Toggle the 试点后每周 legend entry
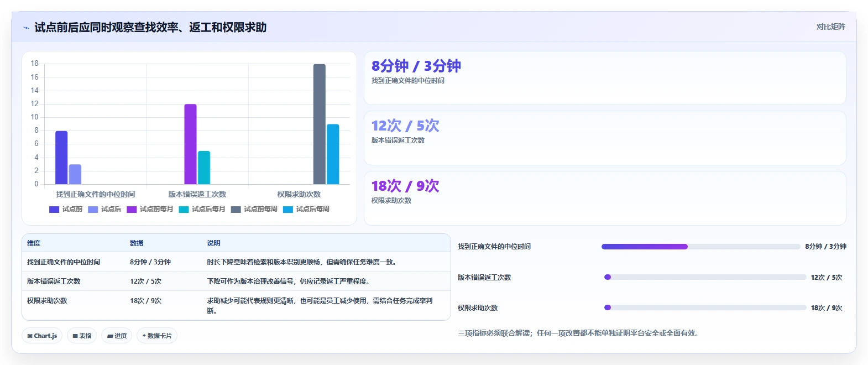The width and height of the screenshot is (868, 365). (x=306, y=209)
